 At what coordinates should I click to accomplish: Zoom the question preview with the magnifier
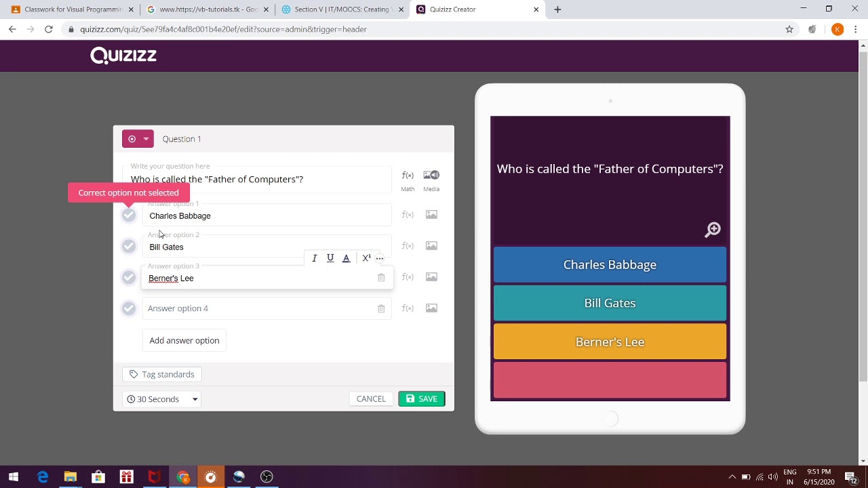712,230
